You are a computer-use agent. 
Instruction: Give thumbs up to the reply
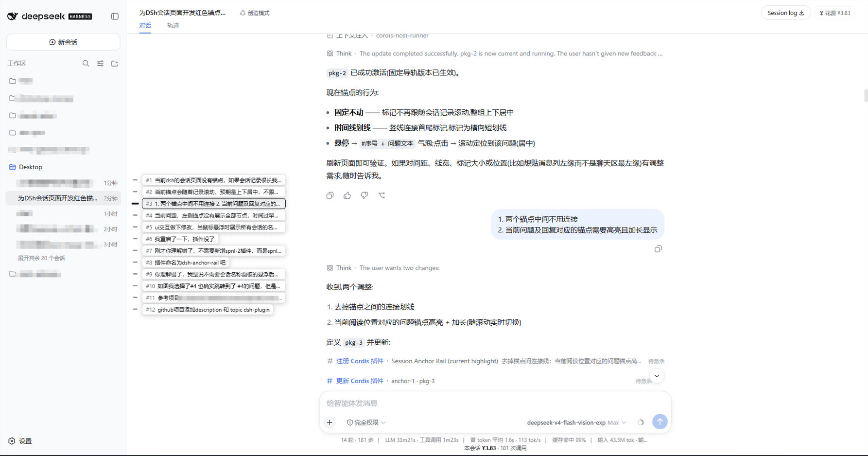(347, 195)
